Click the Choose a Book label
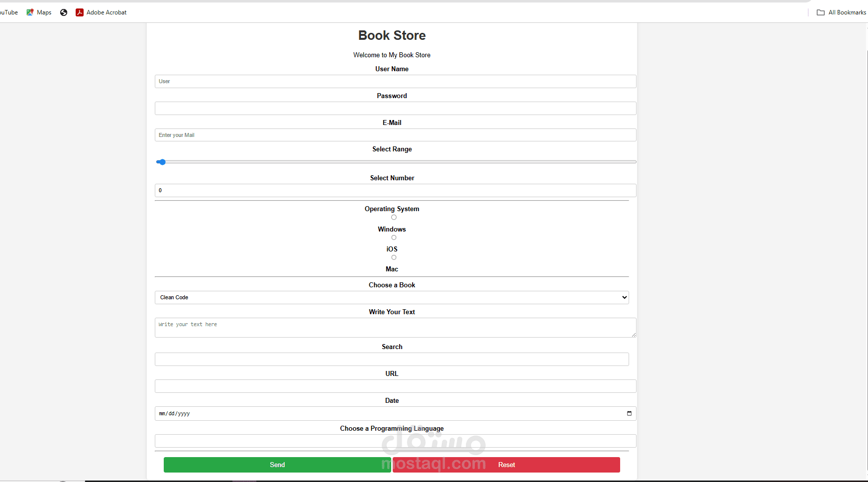The width and height of the screenshot is (868, 482). (392, 285)
